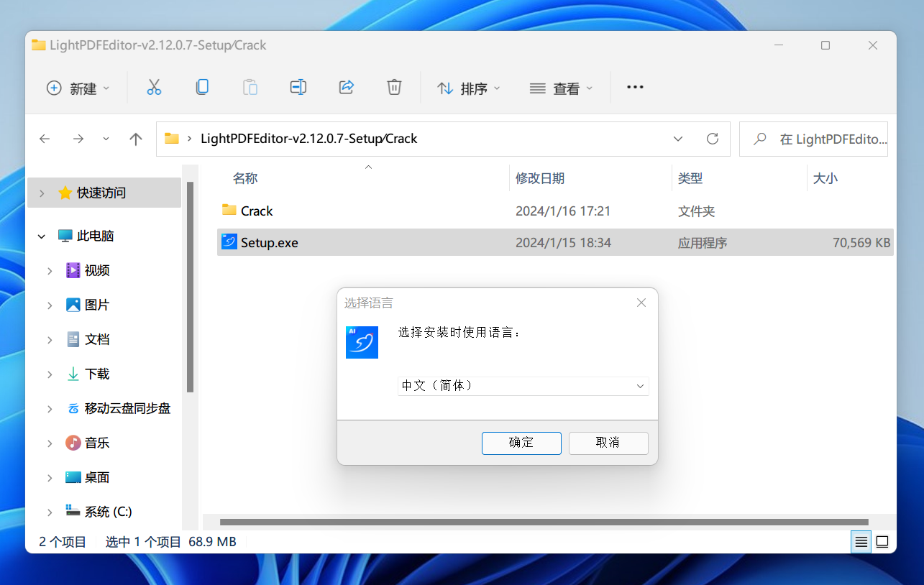924x585 pixels.
Task: Go back with the left arrow
Action: tap(45, 139)
